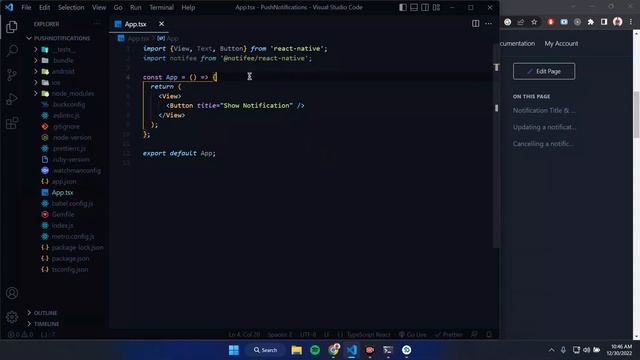Open Chrome extensions puzzle icon
640x360 pixels.
[591, 22]
